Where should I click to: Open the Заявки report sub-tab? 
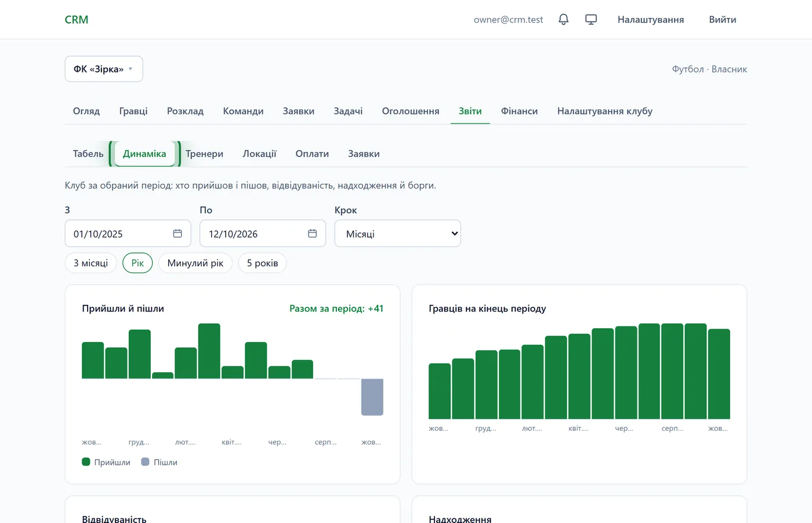click(364, 154)
